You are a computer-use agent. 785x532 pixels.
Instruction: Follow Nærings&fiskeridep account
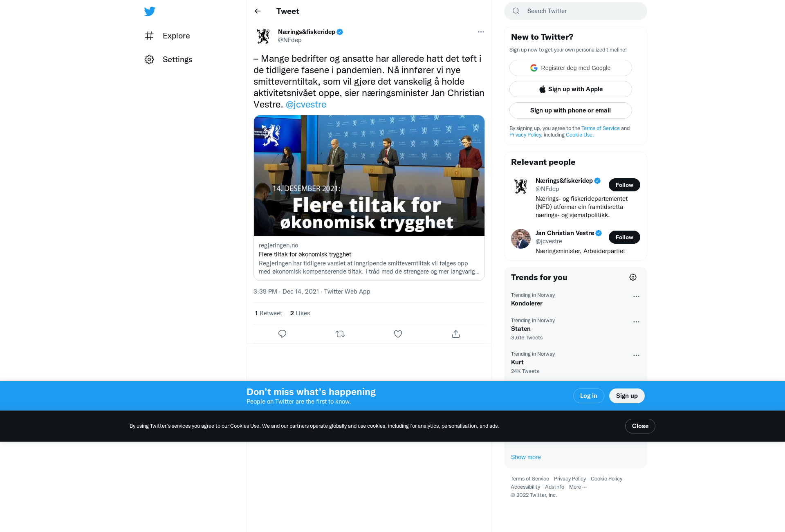pyautogui.click(x=624, y=185)
